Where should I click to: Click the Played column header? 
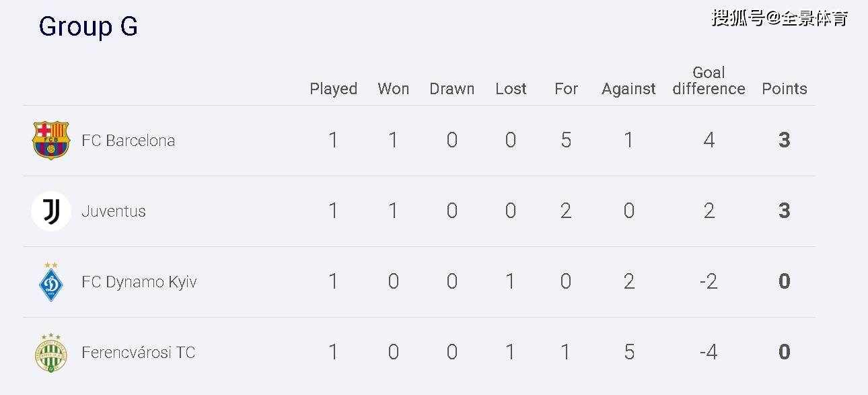[333, 89]
